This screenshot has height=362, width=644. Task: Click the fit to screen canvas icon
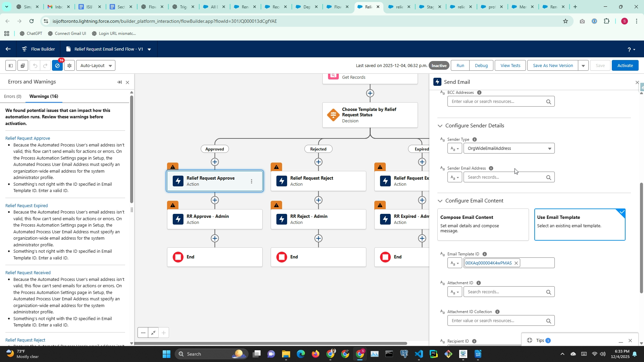153,333
